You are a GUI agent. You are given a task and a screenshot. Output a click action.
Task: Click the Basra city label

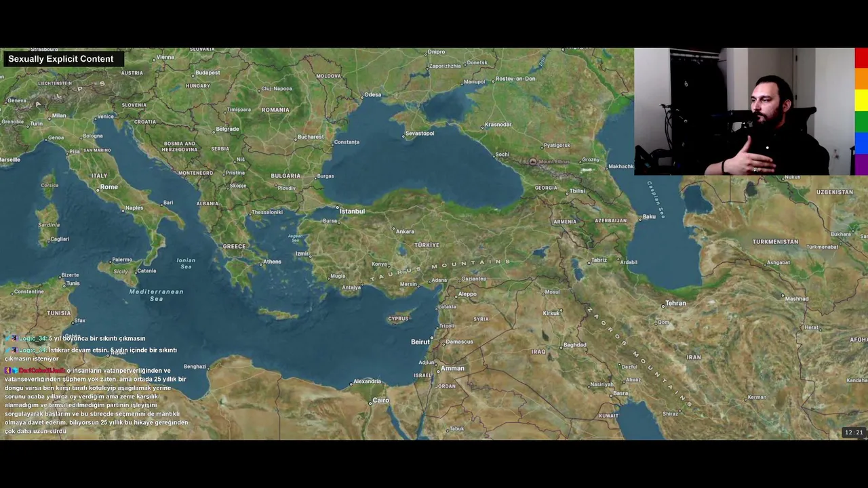(620, 394)
